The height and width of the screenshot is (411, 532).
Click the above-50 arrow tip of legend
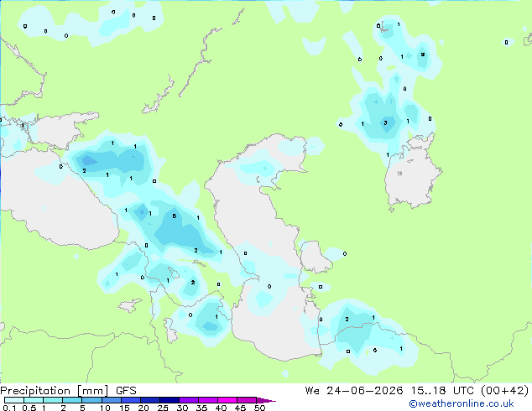(266, 400)
